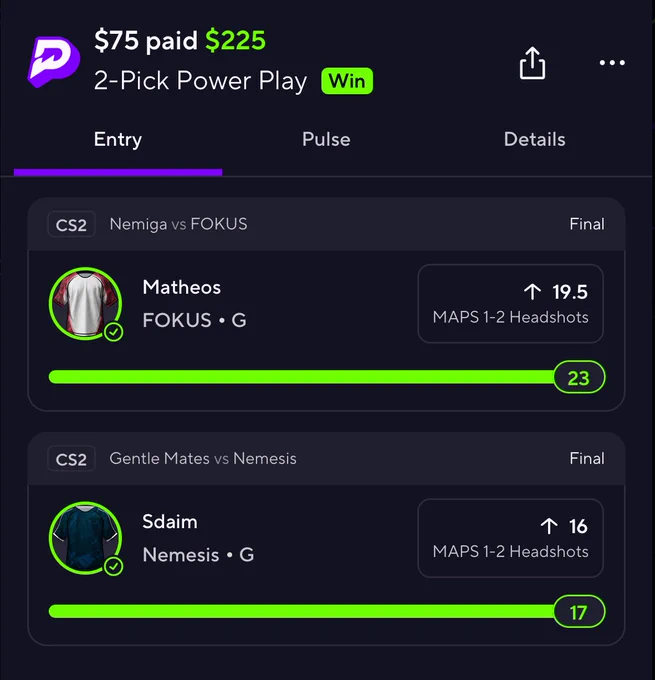The height and width of the screenshot is (680, 655).
Task: Tap the green Win badge
Action: coord(347,81)
